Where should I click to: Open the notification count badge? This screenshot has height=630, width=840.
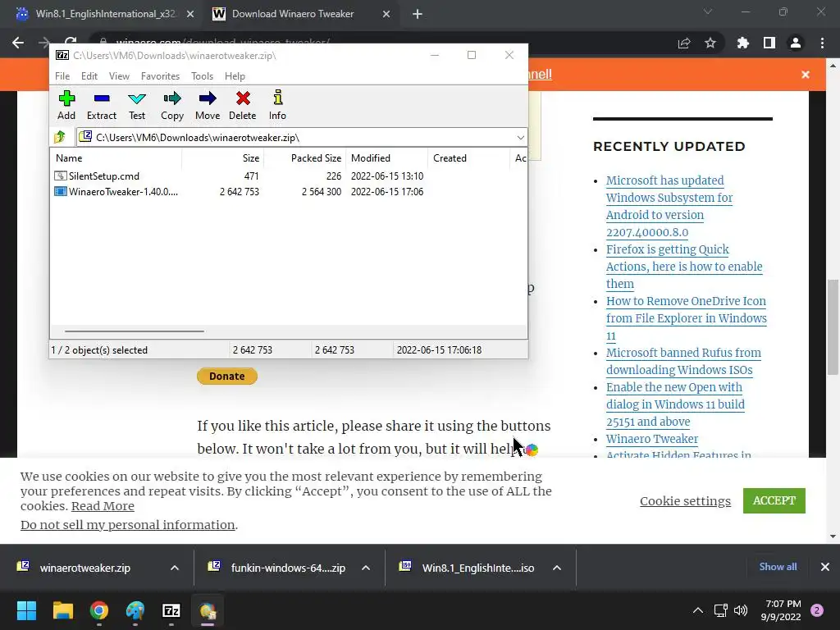[817, 610]
